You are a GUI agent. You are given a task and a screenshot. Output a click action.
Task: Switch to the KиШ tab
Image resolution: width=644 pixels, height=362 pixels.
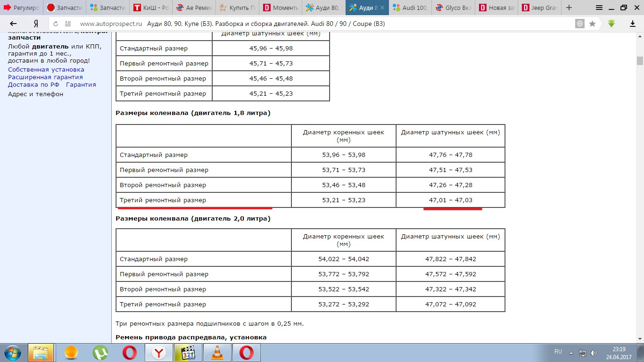152,8
